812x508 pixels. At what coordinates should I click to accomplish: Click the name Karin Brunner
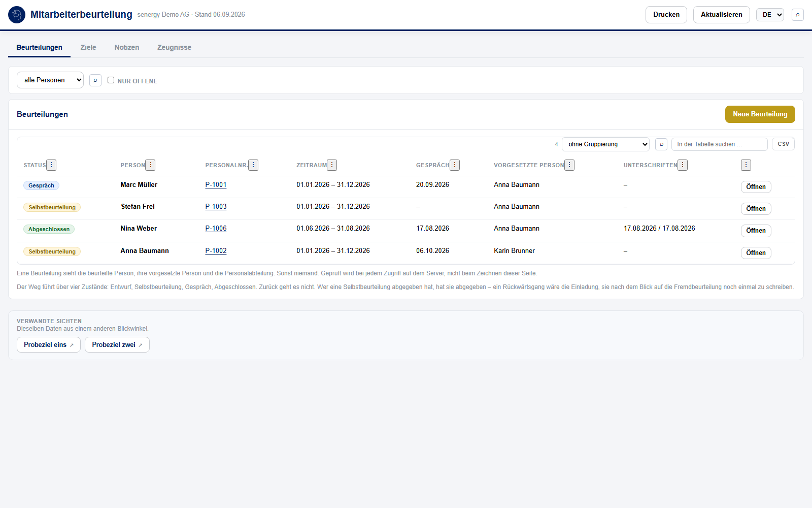514,251
